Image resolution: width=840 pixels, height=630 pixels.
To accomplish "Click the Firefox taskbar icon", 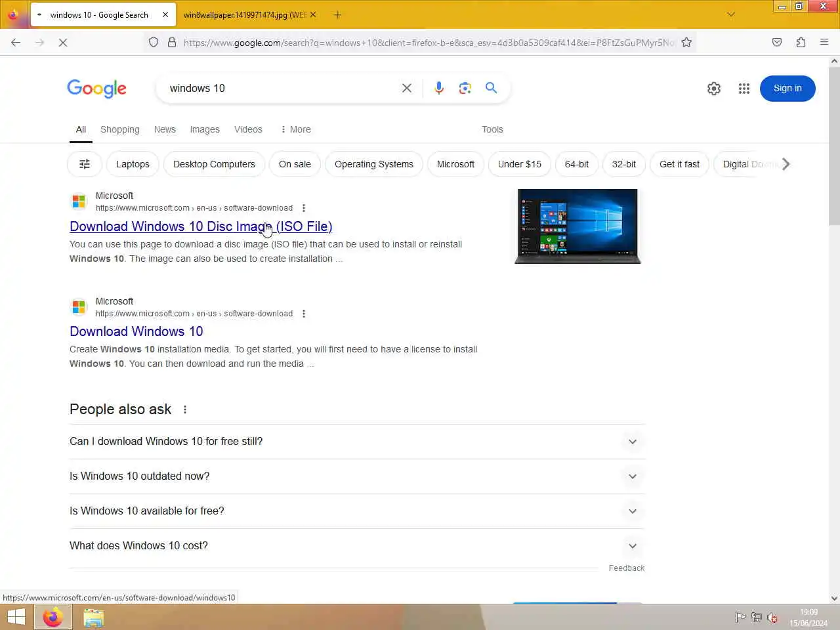I will [x=53, y=617].
